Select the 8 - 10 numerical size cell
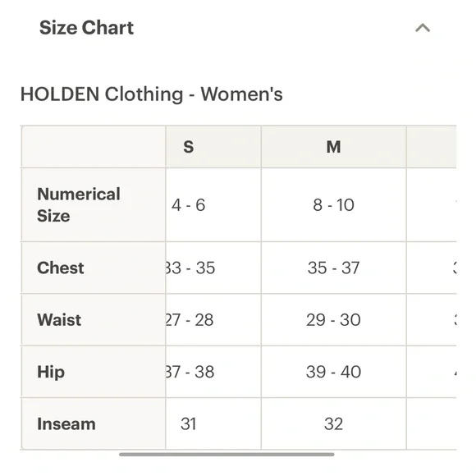476x476 pixels. point(334,205)
